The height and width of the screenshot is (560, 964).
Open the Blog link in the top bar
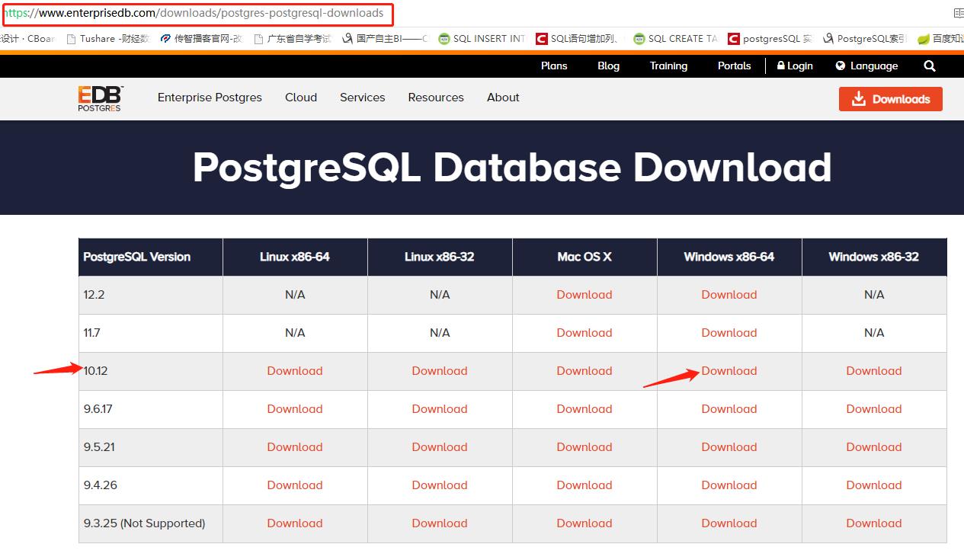(x=609, y=66)
